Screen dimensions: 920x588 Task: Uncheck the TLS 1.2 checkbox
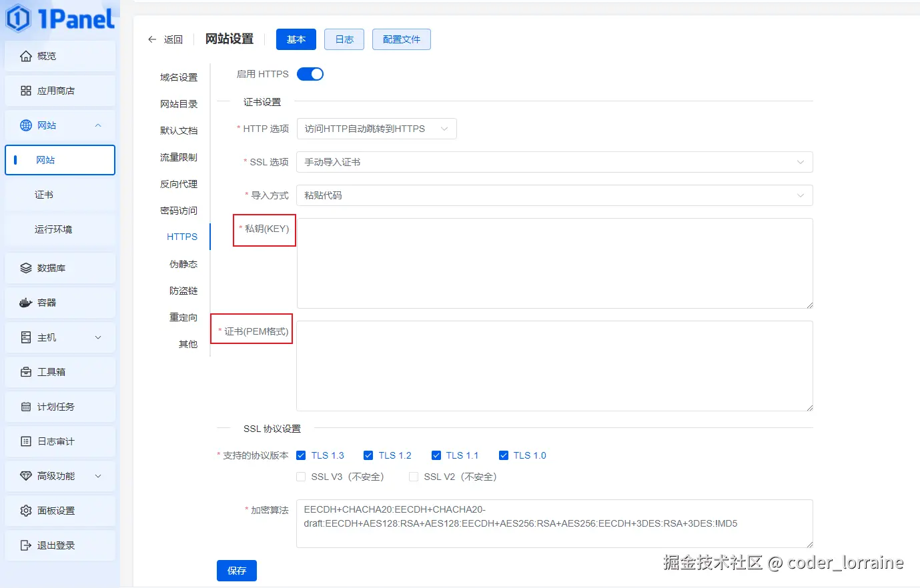point(368,455)
